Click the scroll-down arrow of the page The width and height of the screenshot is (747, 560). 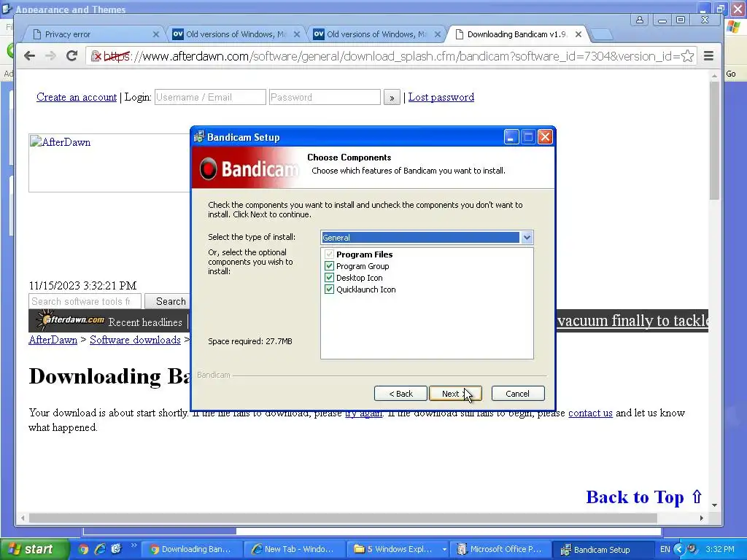pyautogui.click(x=714, y=505)
